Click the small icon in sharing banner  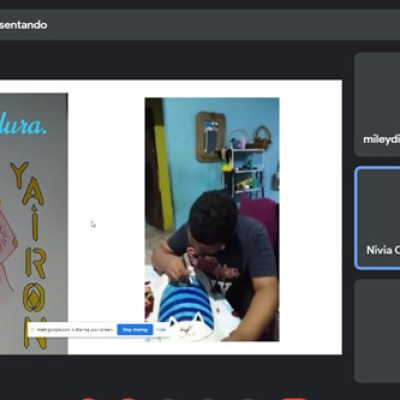click(32, 330)
